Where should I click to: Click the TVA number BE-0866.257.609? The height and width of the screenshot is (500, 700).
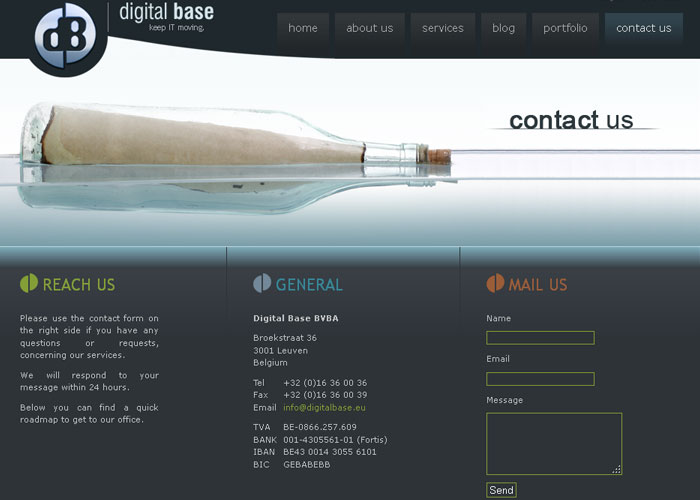320,427
